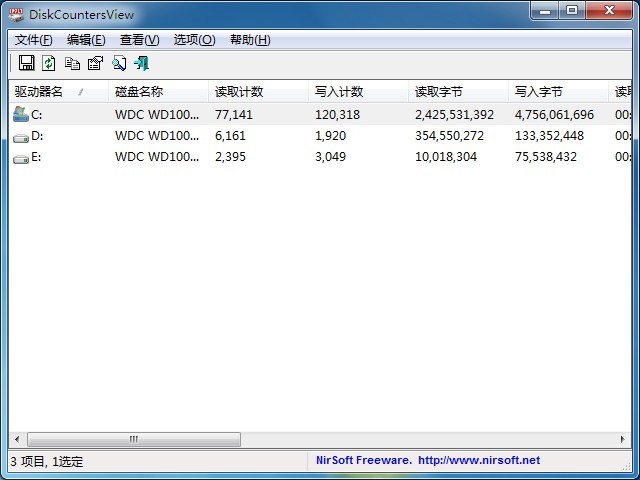Click the Find toolbar icon
The height and width of the screenshot is (480, 640).
119,64
